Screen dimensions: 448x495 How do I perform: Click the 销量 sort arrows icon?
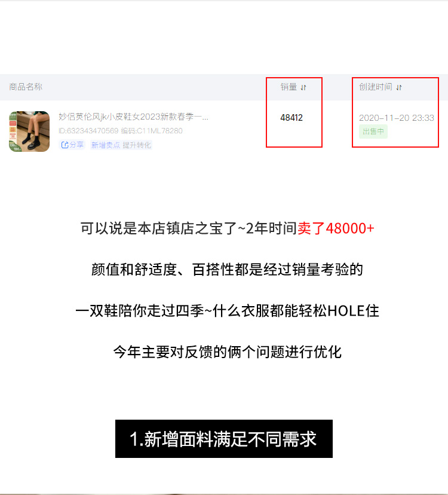pos(303,87)
